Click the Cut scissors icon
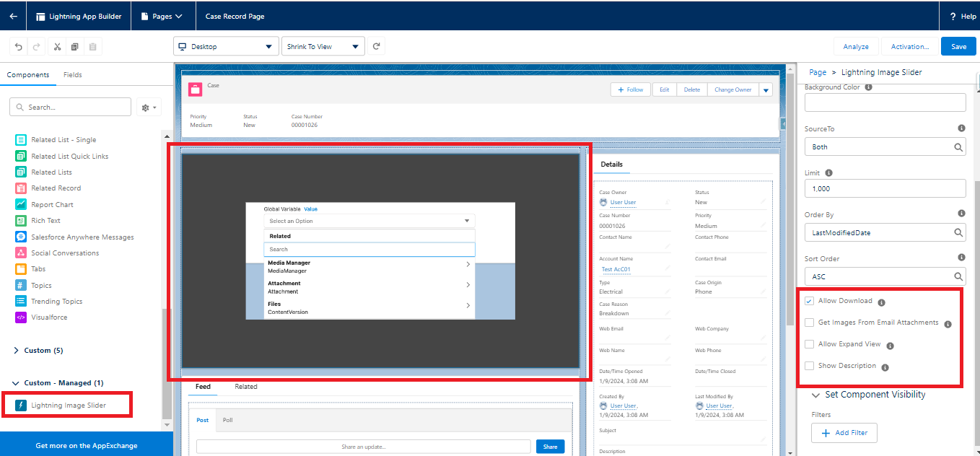This screenshot has height=456, width=980. pyautogui.click(x=57, y=47)
